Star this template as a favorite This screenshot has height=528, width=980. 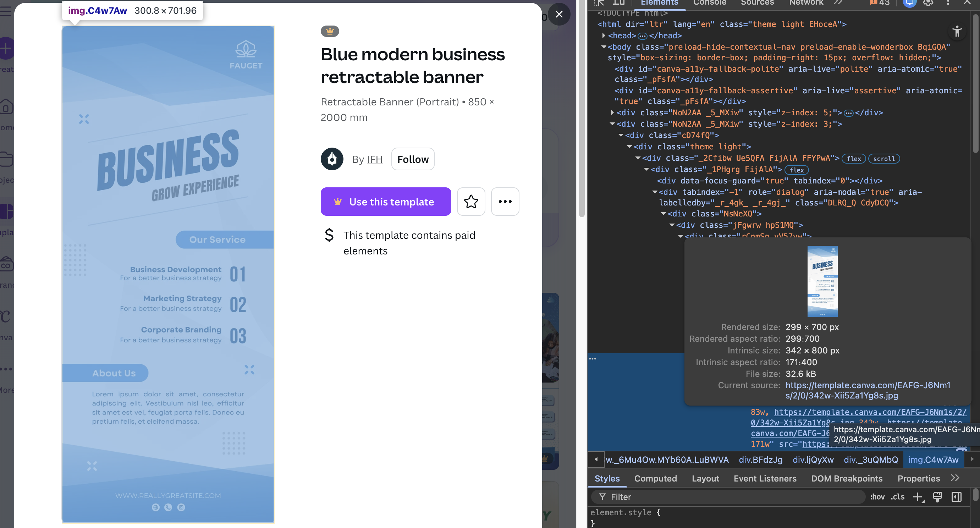click(470, 202)
